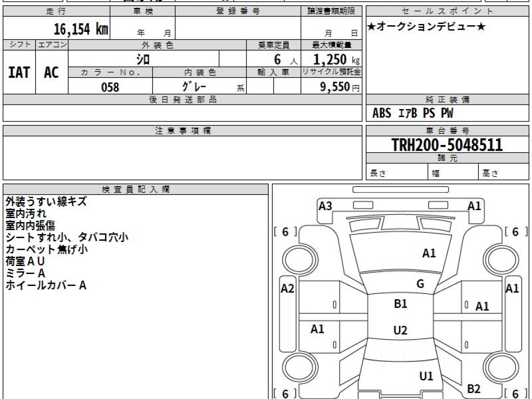Click the 1,250 kg load value
The width and height of the screenshot is (532, 399).
(x=336, y=59)
